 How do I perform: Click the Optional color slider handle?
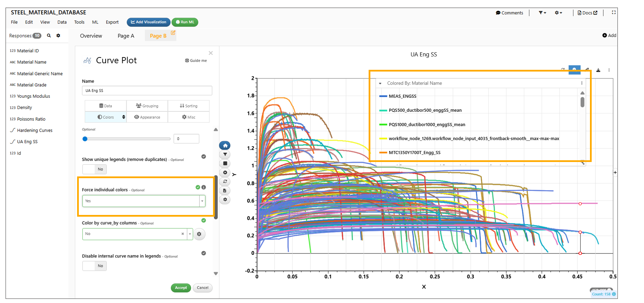coord(85,139)
